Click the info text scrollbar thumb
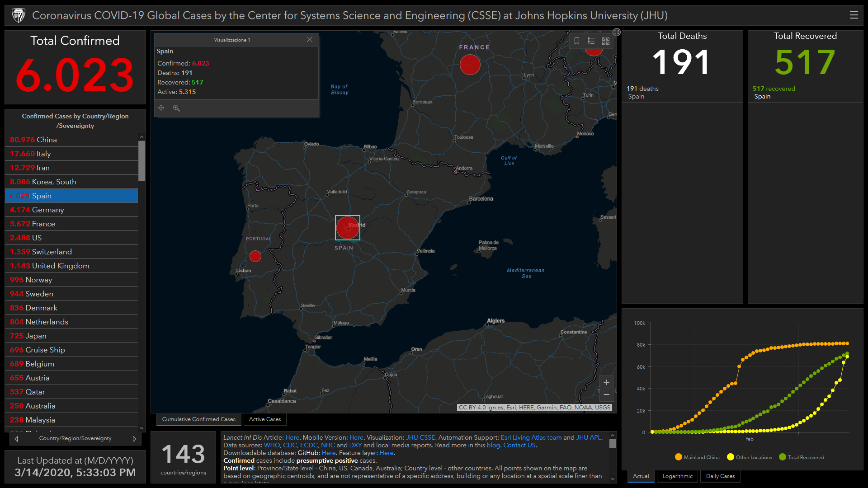Viewport: 868px width, 488px height. [x=613, y=444]
